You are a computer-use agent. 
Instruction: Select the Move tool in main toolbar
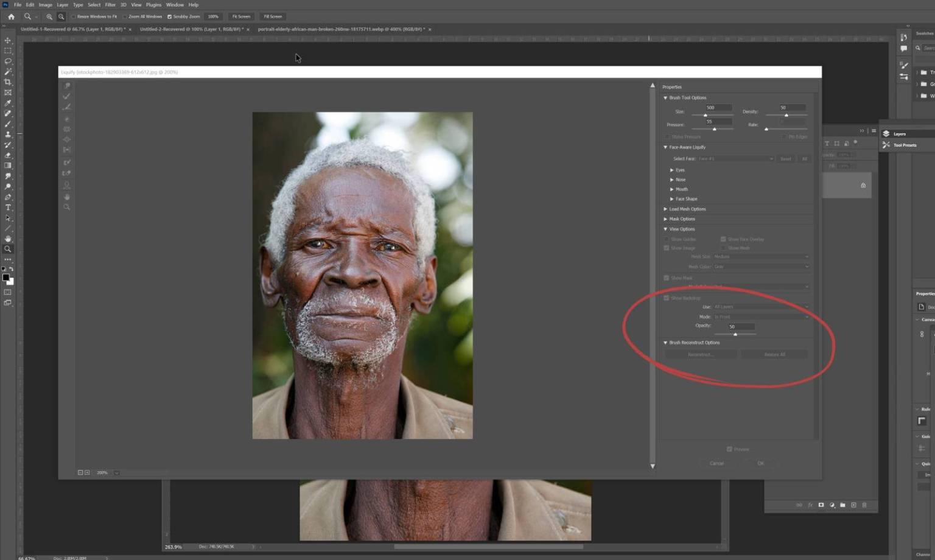click(8, 40)
